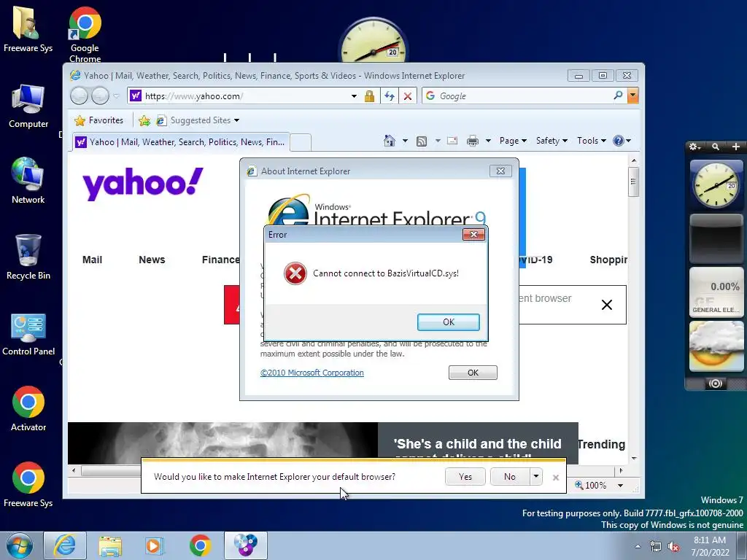Click the Windows Start orb

(20, 545)
